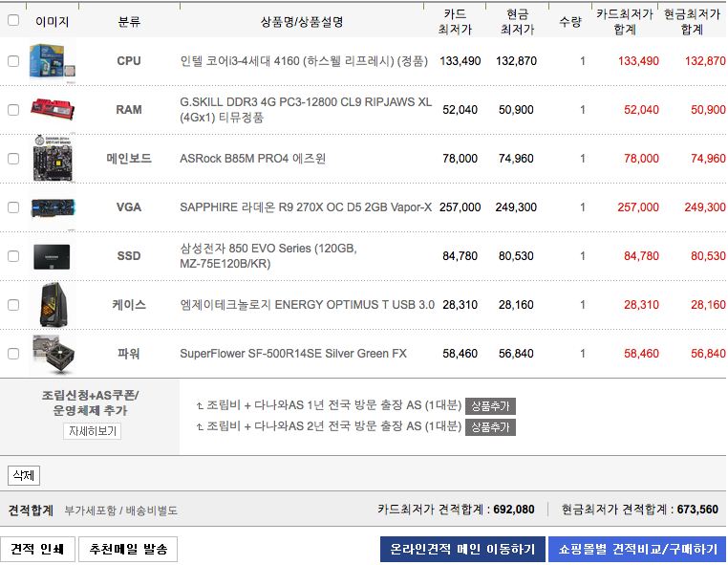Click 쇼핑몰별 견적비교/구매하기 button
This screenshot has height=565, width=728.
pyautogui.click(x=637, y=549)
